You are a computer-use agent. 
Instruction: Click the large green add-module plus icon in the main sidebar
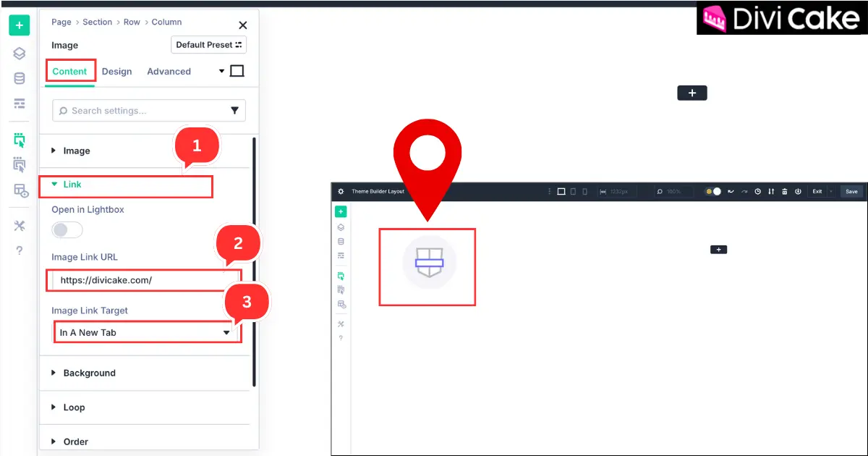(x=20, y=25)
